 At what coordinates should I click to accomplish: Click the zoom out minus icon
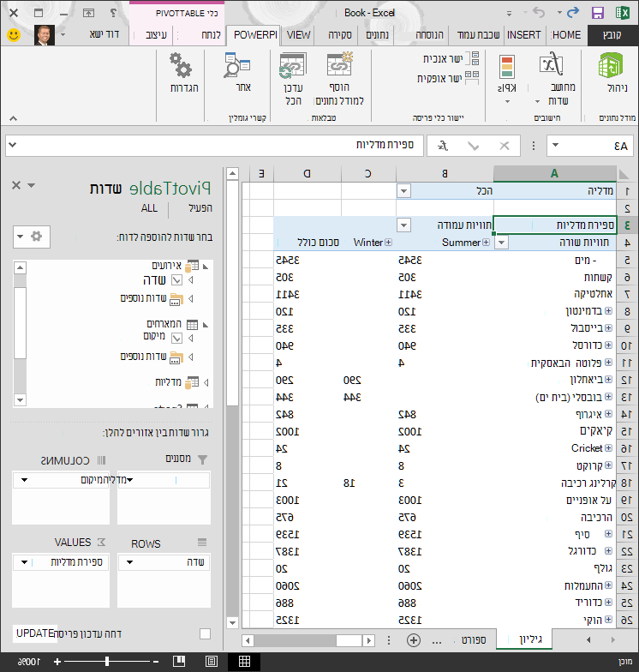click(x=156, y=662)
